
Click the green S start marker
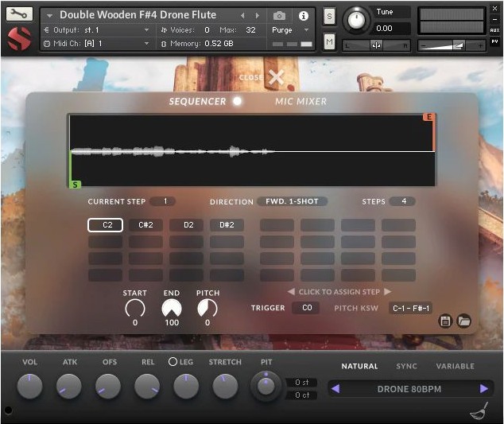pos(75,185)
